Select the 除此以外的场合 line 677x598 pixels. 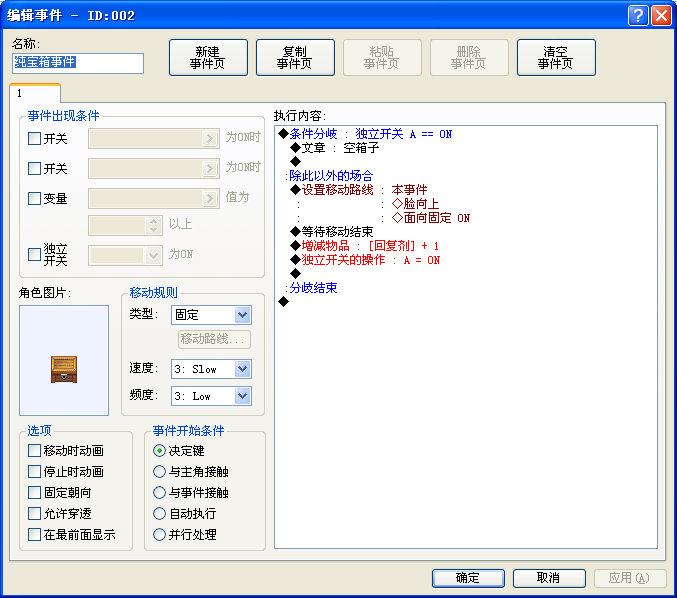pyautogui.click(x=329, y=176)
